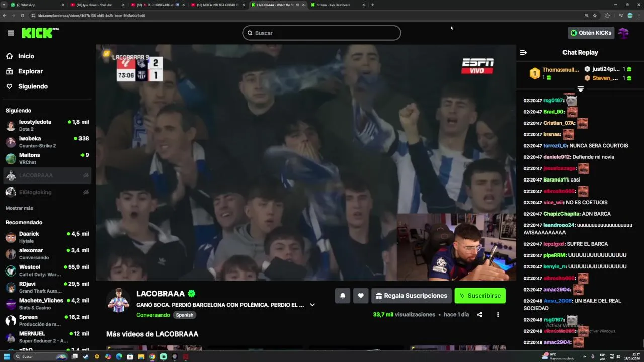Open recommended channel MERNUEL
This screenshot has width=644, height=362.
[x=46, y=336]
